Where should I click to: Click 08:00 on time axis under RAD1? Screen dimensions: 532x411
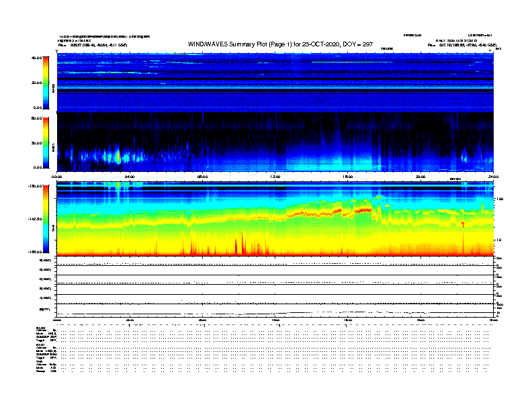tap(202, 177)
